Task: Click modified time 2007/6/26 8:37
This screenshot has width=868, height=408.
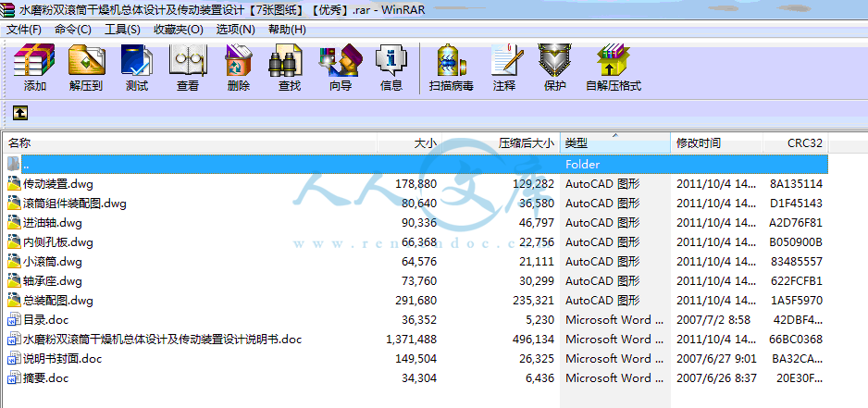Action: point(716,378)
